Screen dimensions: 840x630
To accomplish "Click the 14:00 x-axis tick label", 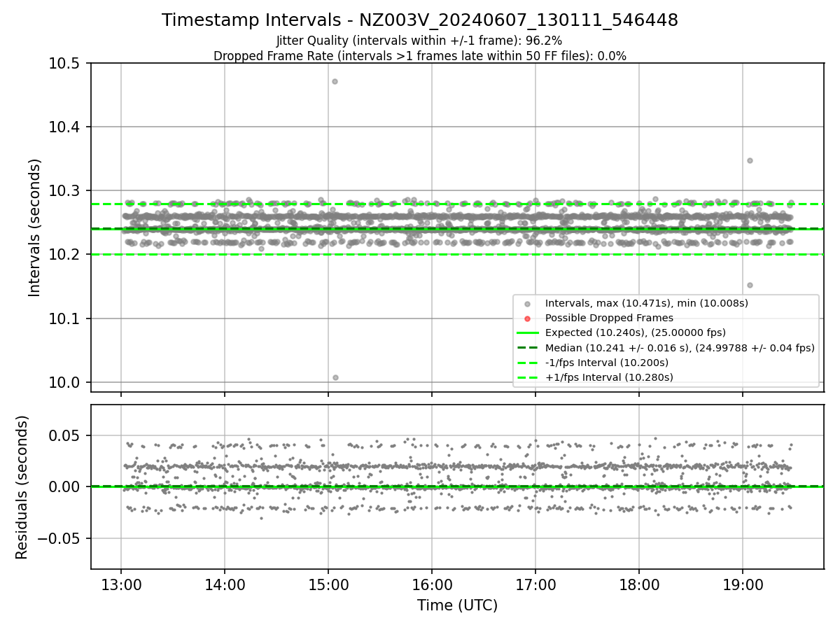I will click(x=225, y=584).
